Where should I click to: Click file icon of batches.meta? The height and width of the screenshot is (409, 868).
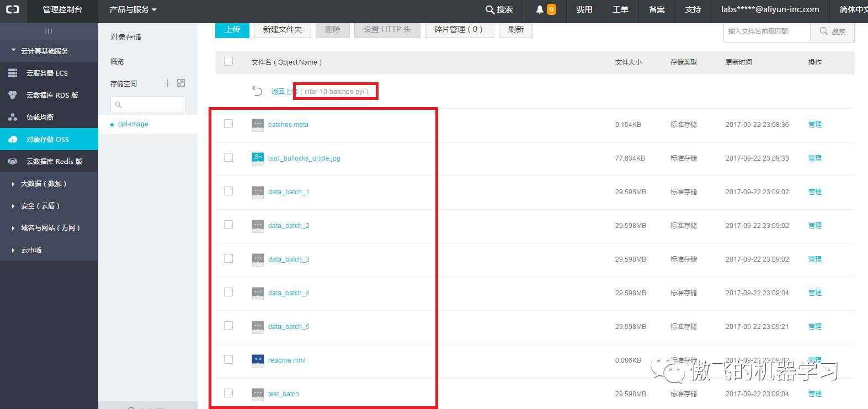(258, 125)
